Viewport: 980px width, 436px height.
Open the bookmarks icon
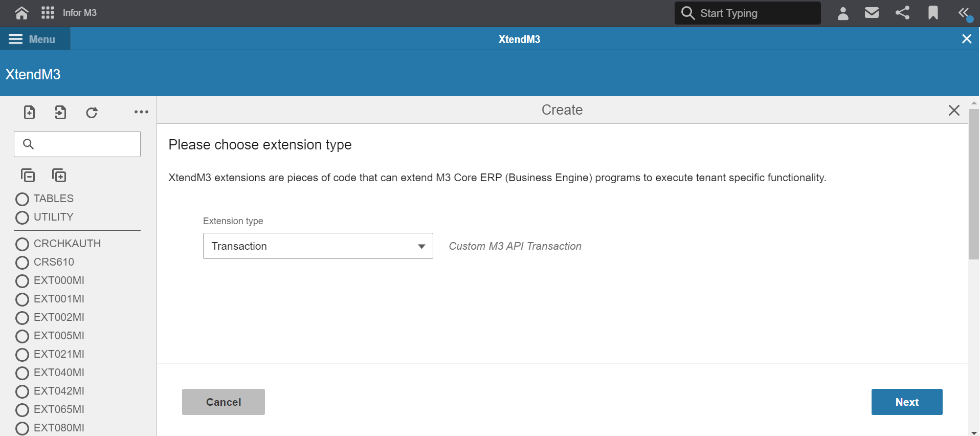tap(933, 13)
